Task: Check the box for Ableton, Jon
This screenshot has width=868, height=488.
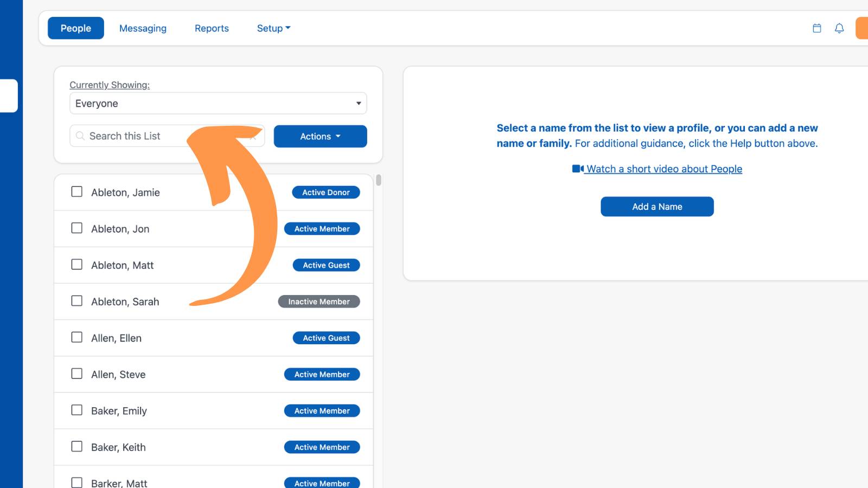Action: pyautogui.click(x=77, y=228)
